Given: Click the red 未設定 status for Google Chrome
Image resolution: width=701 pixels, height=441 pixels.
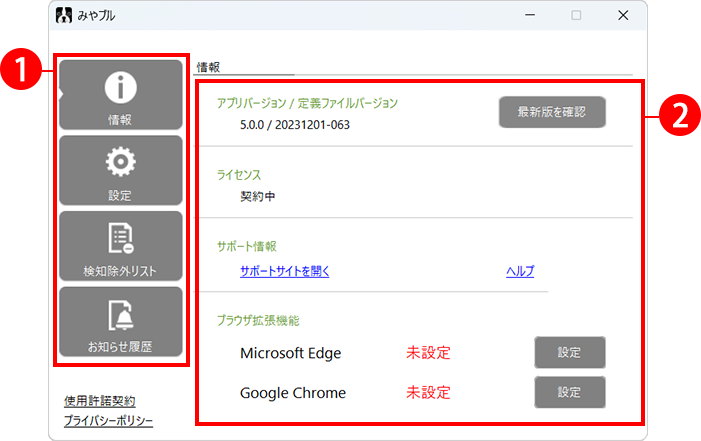Looking at the screenshot, I should (x=428, y=393).
